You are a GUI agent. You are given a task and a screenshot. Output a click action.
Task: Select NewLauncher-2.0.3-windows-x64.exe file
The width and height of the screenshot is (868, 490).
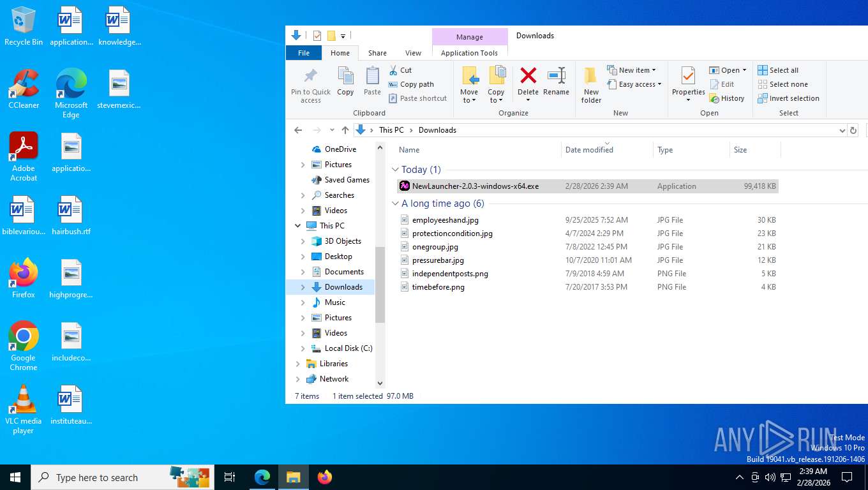click(587, 186)
